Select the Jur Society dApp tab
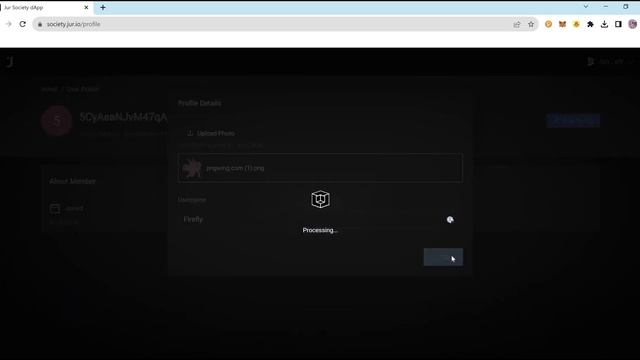The image size is (640, 360). 46,7
